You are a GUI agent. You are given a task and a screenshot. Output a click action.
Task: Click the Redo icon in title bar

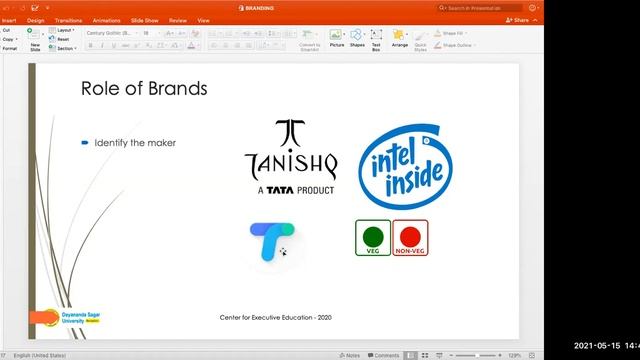22,8
